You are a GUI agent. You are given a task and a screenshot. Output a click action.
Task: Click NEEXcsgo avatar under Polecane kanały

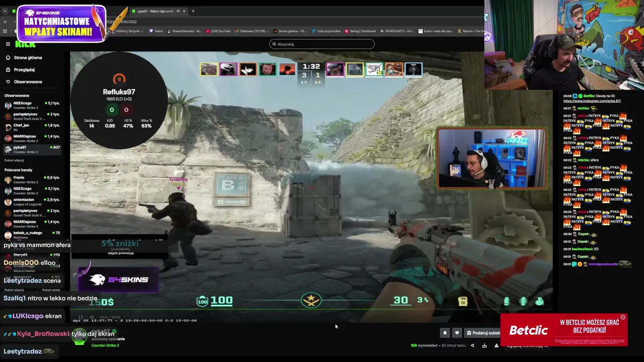[8, 191]
